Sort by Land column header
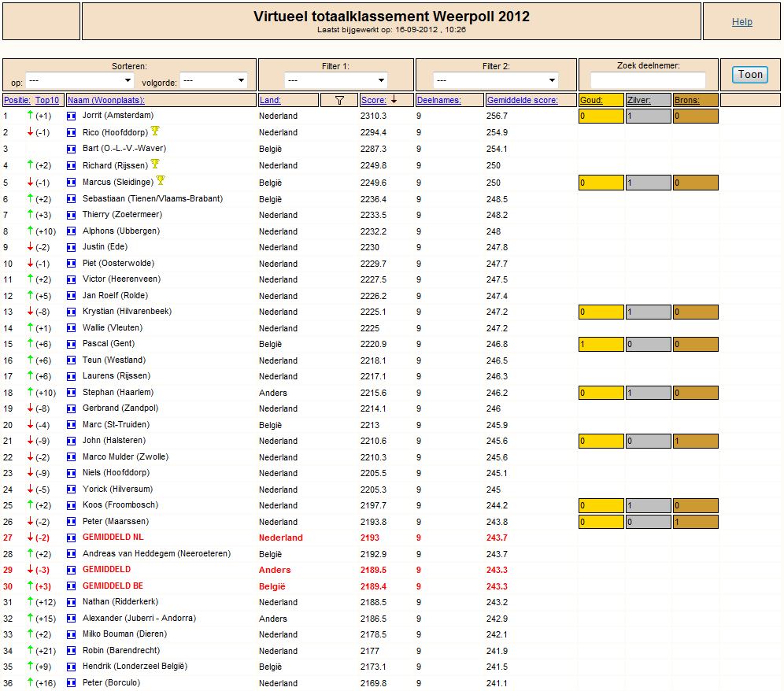Image resolution: width=784 pixels, height=691 pixels. click(x=270, y=100)
